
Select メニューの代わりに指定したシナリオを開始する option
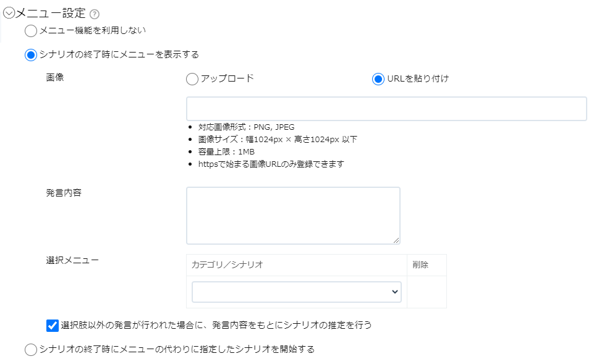point(30,350)
